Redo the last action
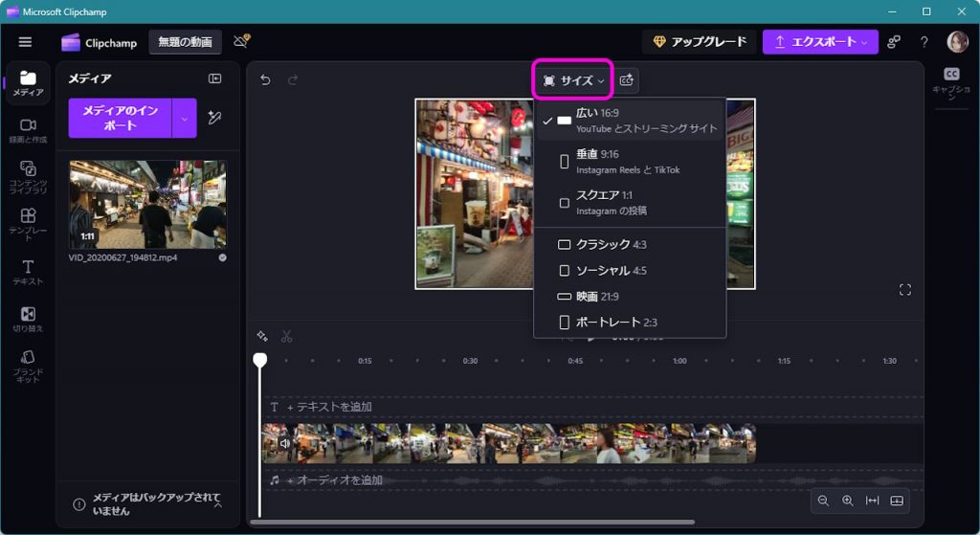980x535 pixels. click(x=293, y=80)
